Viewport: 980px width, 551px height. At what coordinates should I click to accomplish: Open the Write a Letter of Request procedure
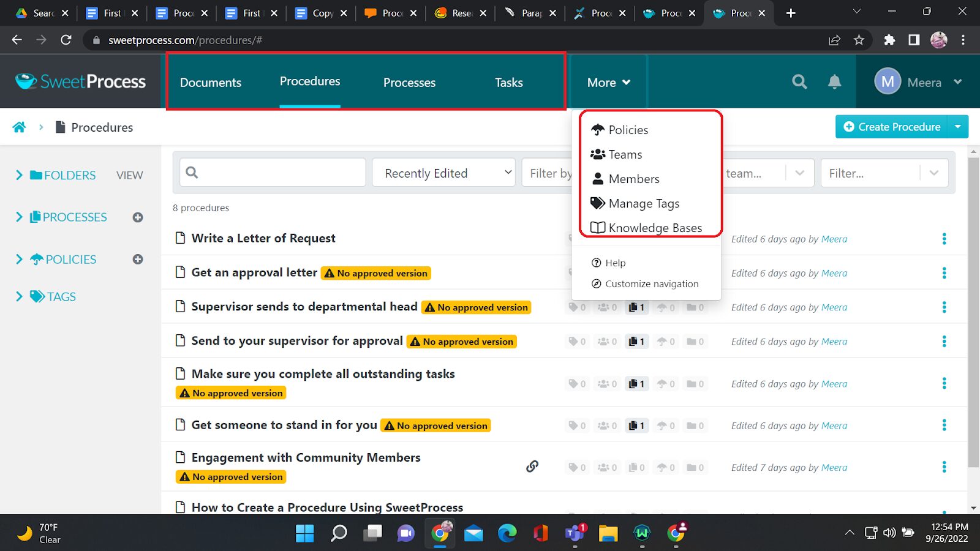[263, 238]
